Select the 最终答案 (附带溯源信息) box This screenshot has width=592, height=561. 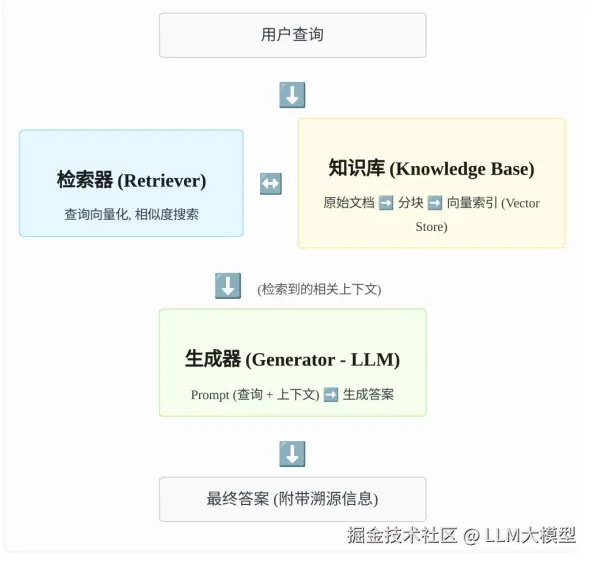click(x=293, y=499)
